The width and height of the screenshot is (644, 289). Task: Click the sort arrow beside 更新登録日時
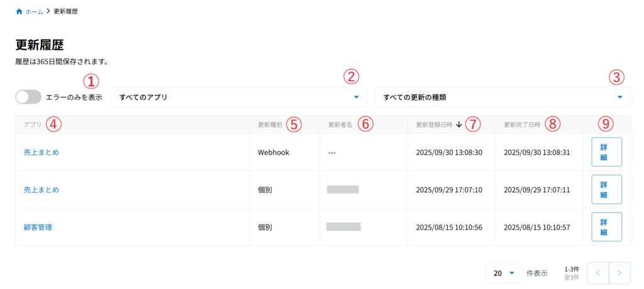(459, 124)
